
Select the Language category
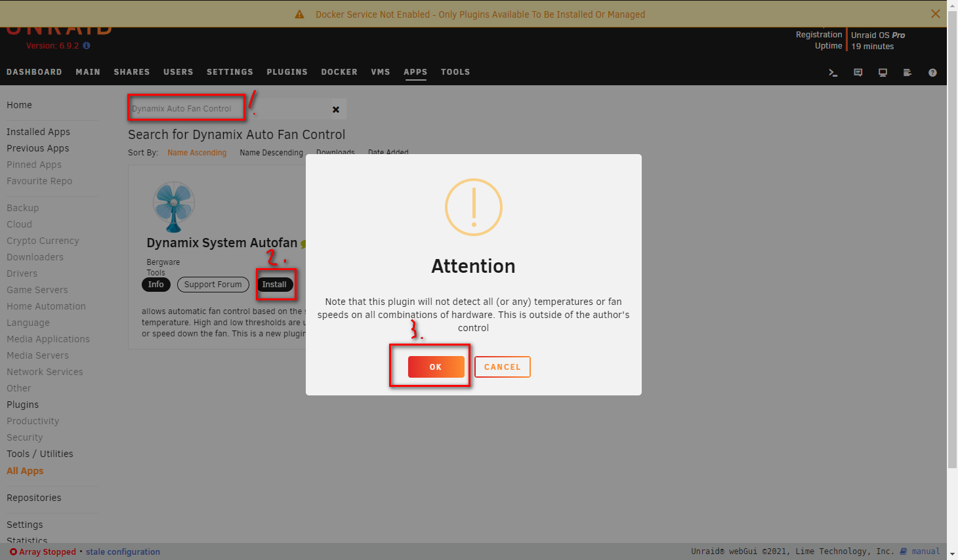(28, 323)
